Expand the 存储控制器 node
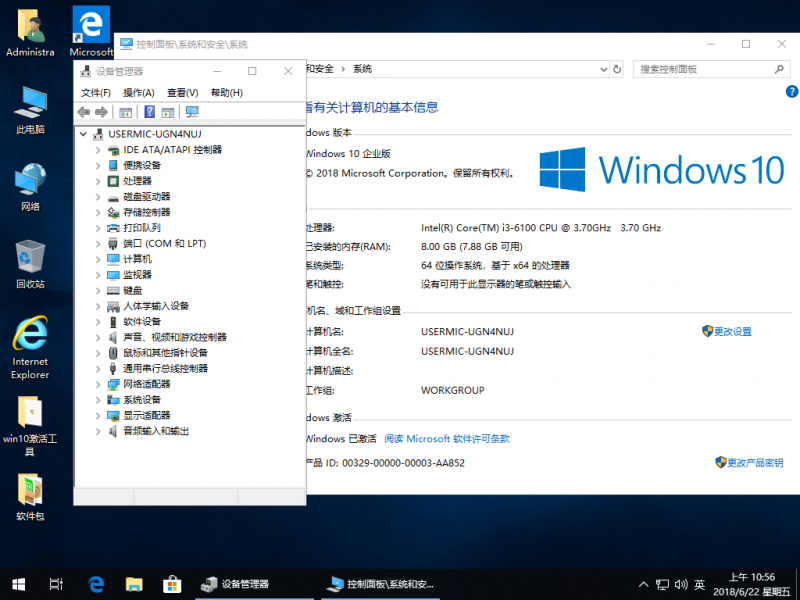 (98, 212)
